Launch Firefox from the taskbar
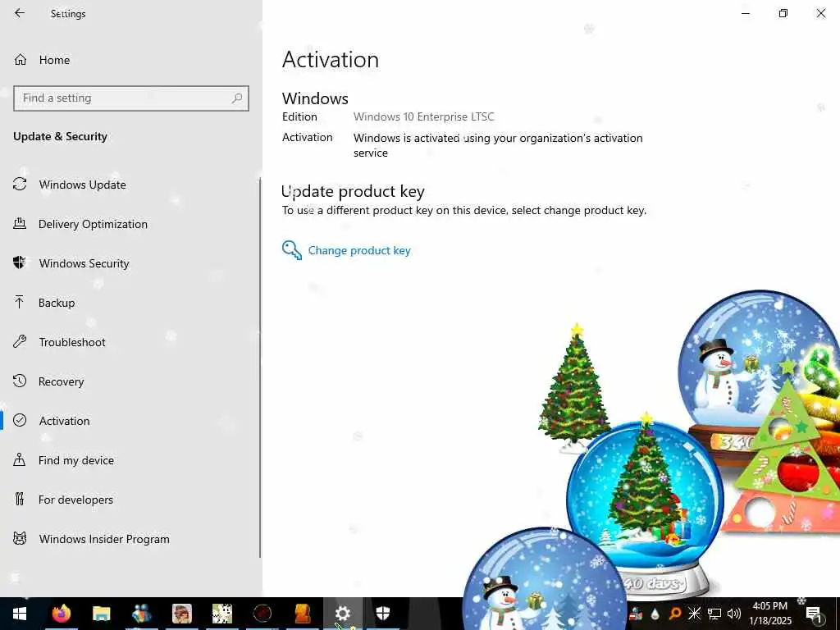The height and width of the screenshot is (630, 840). pos(62,614)
